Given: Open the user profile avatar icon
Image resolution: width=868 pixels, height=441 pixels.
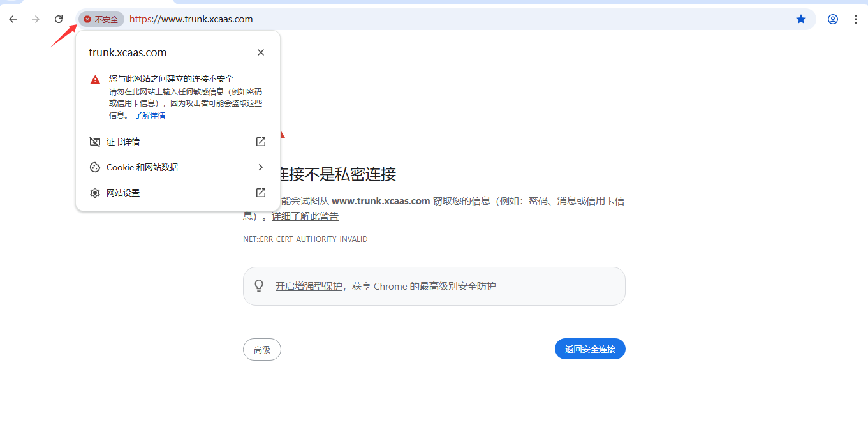Looking at the screenshot, I should [833, 19].
